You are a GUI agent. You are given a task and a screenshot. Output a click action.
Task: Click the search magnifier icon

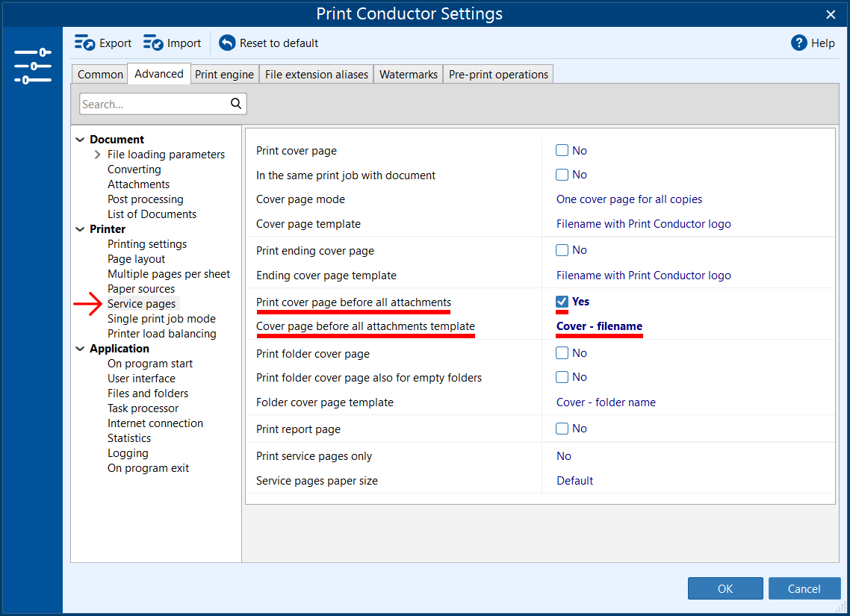[x=236, y=104]
